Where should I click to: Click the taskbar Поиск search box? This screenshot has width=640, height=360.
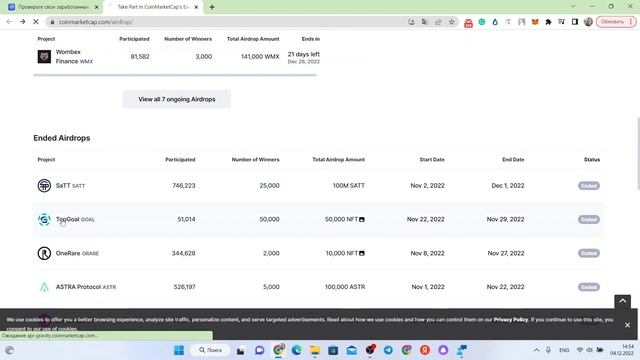(x=211, y=350)
